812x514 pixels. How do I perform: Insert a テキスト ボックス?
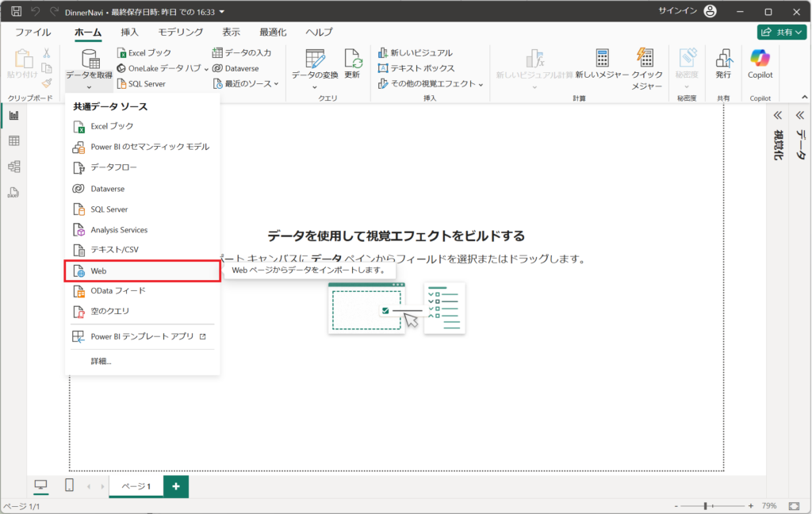coord(416,68)
